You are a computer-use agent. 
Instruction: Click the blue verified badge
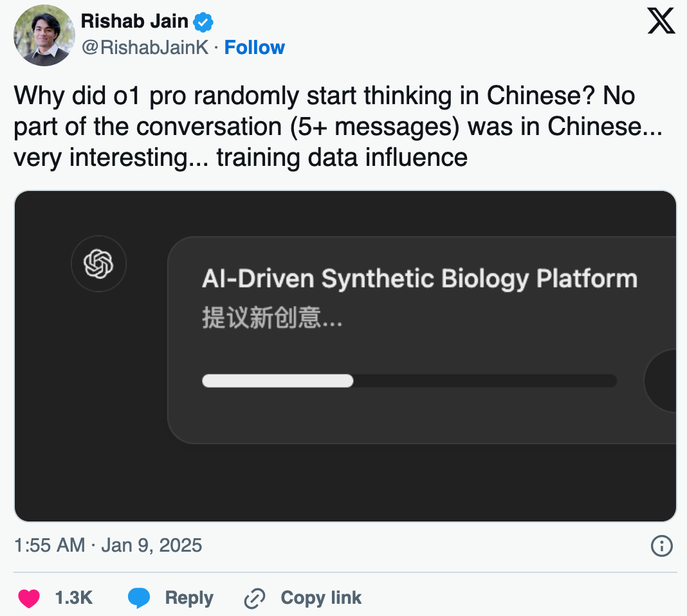click(204, 23)
